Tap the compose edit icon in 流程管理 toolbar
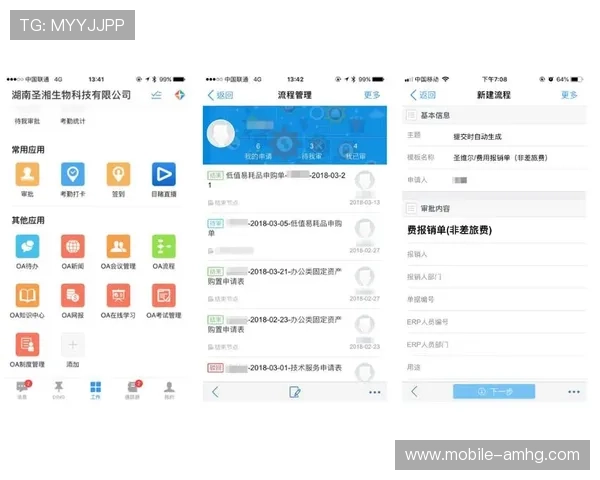 (295, 392)
